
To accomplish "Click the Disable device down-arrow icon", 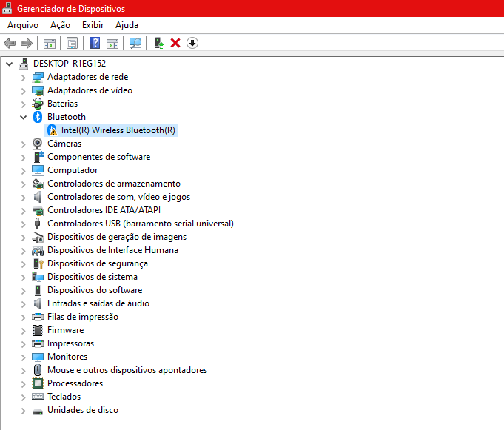I will [192, 43].
